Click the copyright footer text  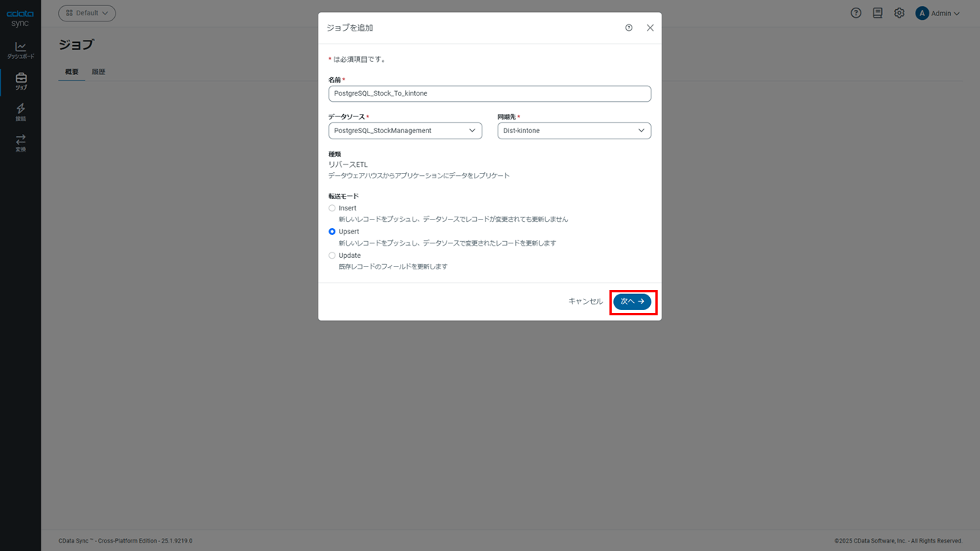tap(899, 541)
